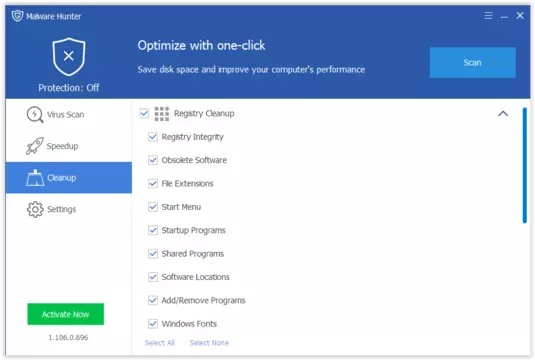The width and height of the screenshot is (535, 360).
Task: Collapse the Registry Cleanup section chevron
Action: (503, 114)
